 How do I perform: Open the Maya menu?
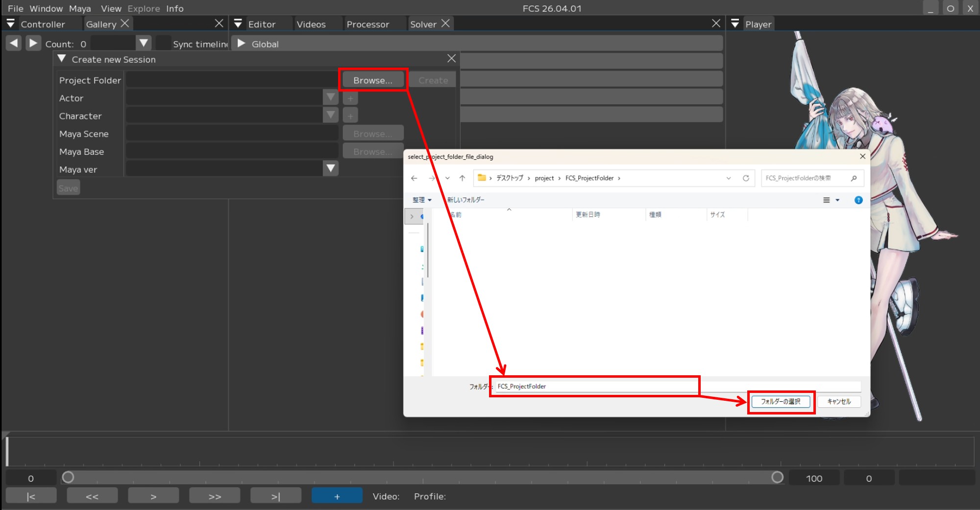[79, 8]
